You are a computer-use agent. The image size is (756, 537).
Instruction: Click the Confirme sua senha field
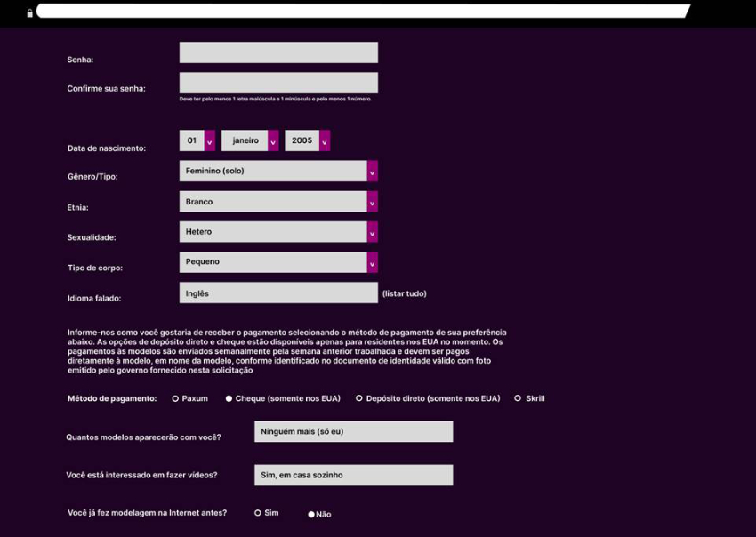(277, 82)
